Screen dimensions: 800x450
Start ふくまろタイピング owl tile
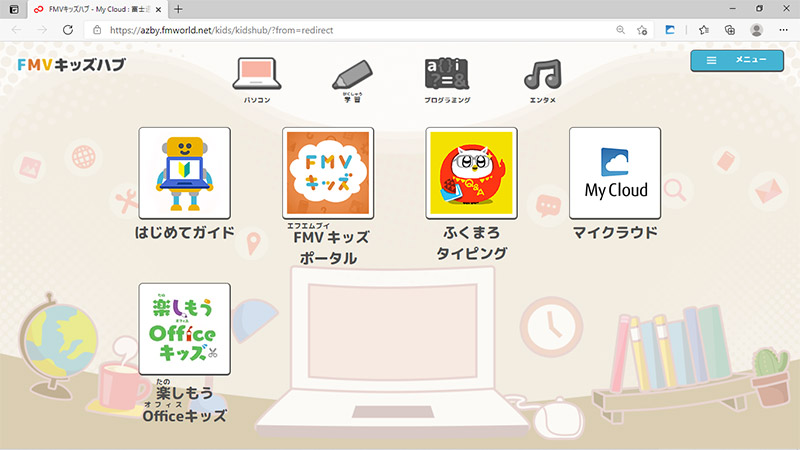[x=471, y=173]
